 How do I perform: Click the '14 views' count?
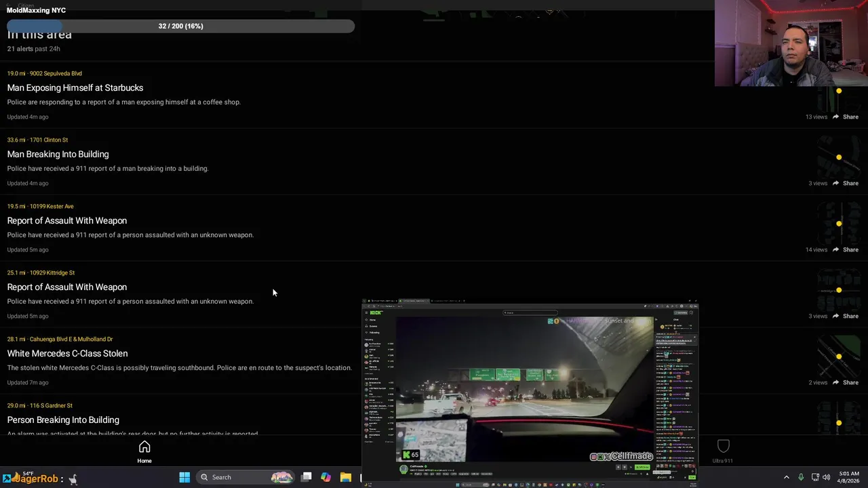click(x=816, y=249)
